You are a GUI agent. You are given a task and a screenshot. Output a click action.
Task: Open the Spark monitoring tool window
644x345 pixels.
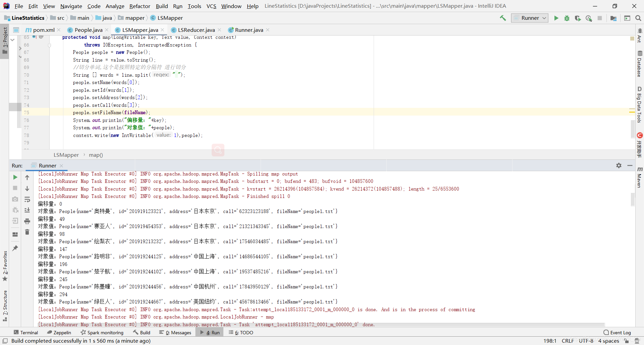pyautogui.click(x=102, y=333)
